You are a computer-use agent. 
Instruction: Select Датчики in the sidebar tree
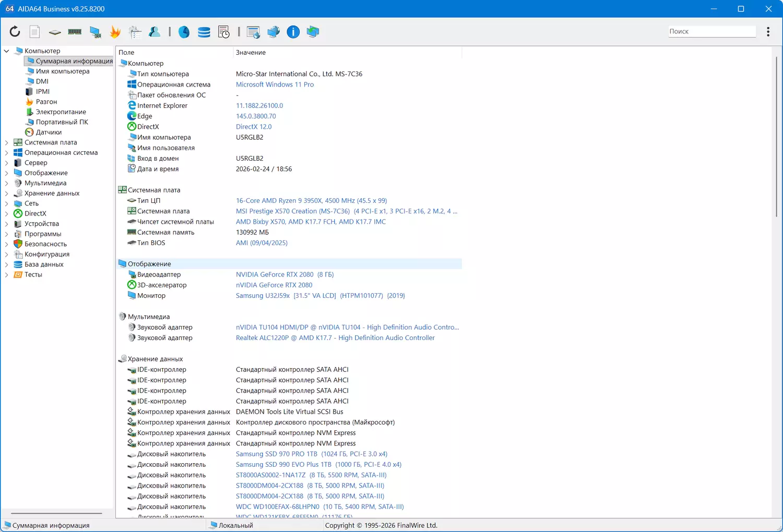click(49, 132)
